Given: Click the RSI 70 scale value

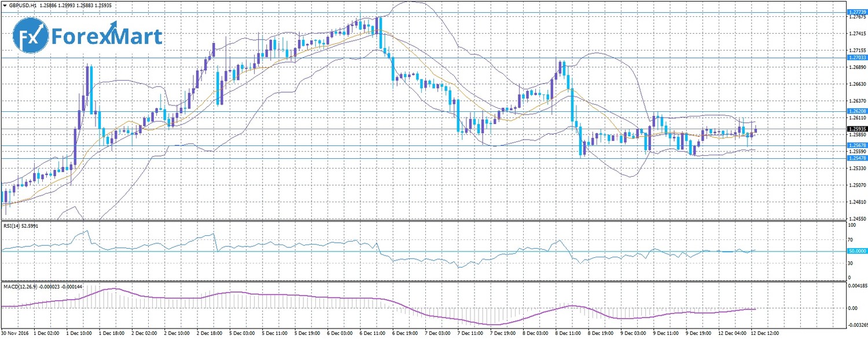Looking at the screenshot, I should 850,239.
